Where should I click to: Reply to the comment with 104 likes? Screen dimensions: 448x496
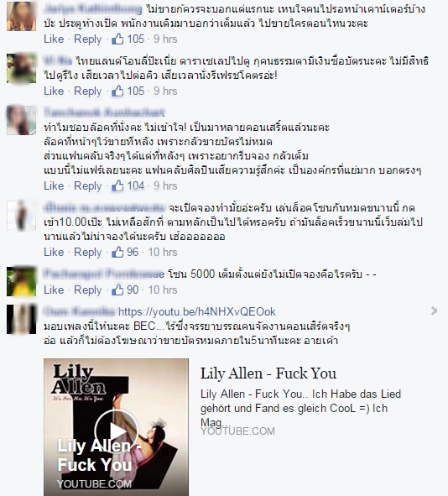pyautogui.click(x=87, y=185)
